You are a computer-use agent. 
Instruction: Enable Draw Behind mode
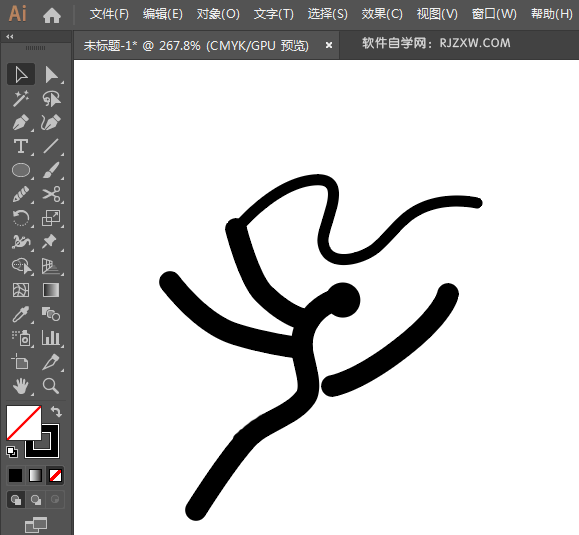pyautogui.click(x=36, y=500)
